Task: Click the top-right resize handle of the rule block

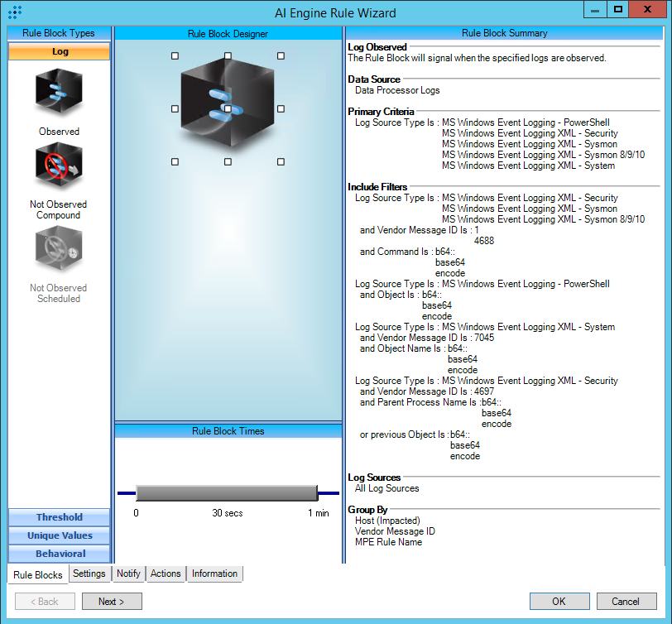Action: coord(281,56)
